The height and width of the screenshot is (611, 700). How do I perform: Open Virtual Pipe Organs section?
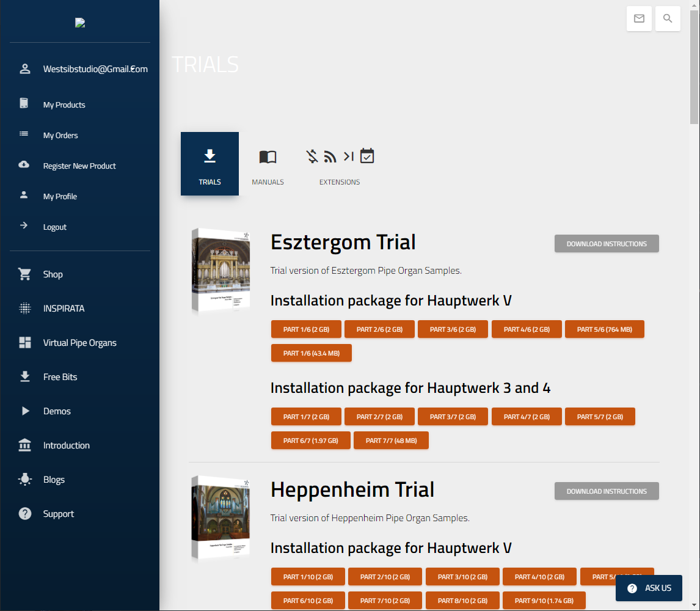click(x=79, y=343)
